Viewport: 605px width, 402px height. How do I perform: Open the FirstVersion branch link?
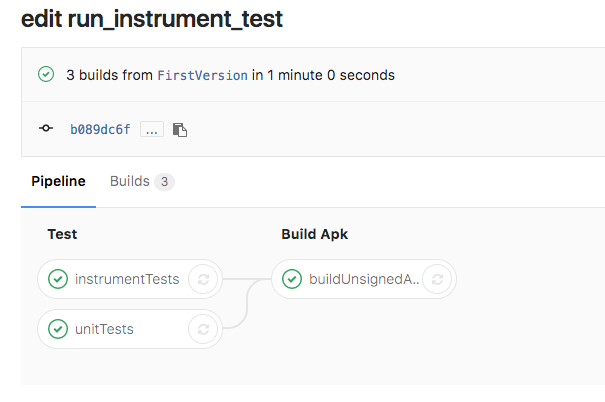[202, 75]
